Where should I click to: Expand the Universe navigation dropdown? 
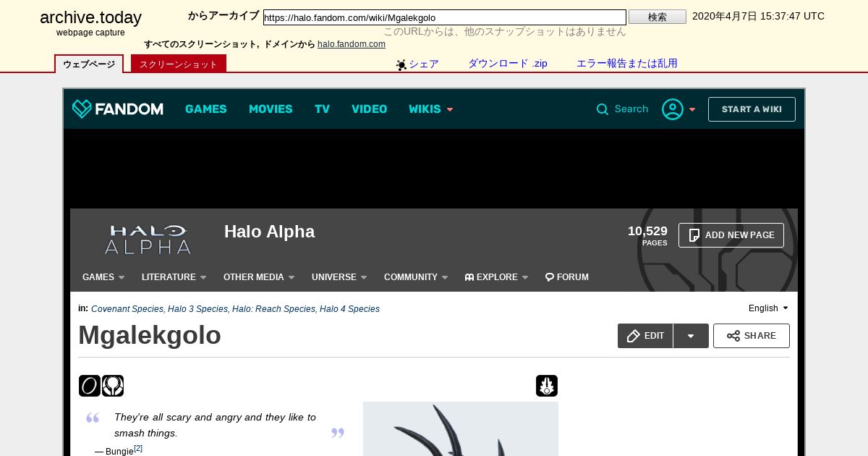(x=339, y=277)
